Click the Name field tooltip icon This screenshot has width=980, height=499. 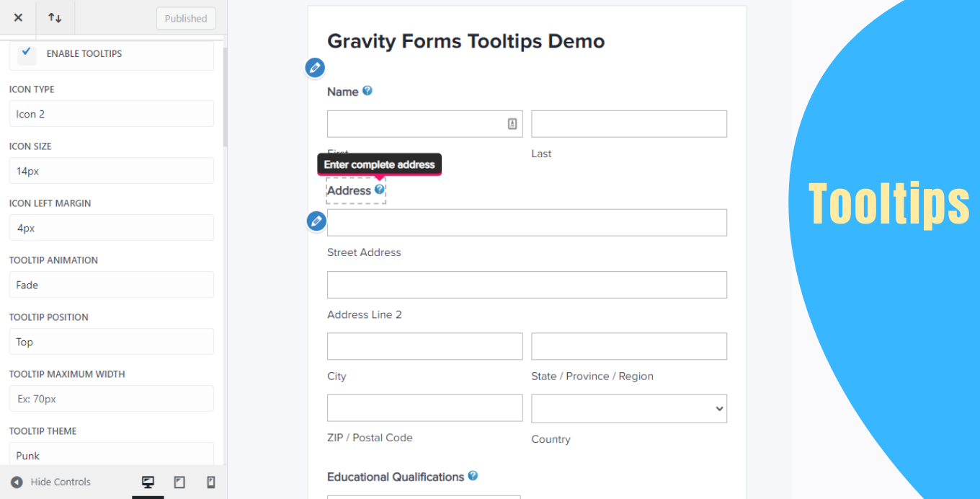[x=367, y=91]
